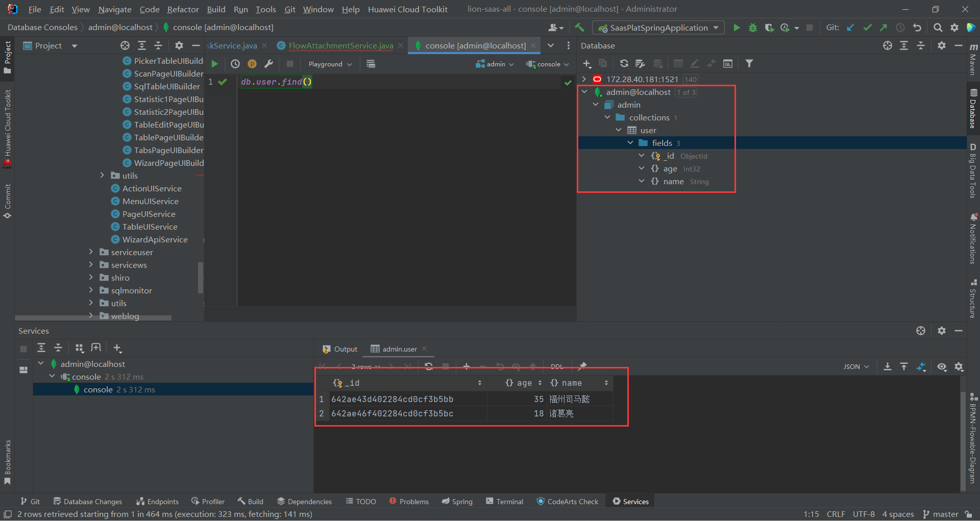Screen dimensions: 980x521
Task: Open the query history clock icon
Action: tap(235, 64)
